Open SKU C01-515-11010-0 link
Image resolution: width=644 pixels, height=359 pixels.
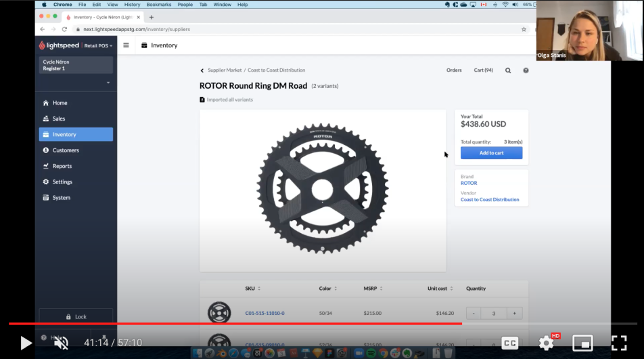pyautogui.click(x=265, y=314)
